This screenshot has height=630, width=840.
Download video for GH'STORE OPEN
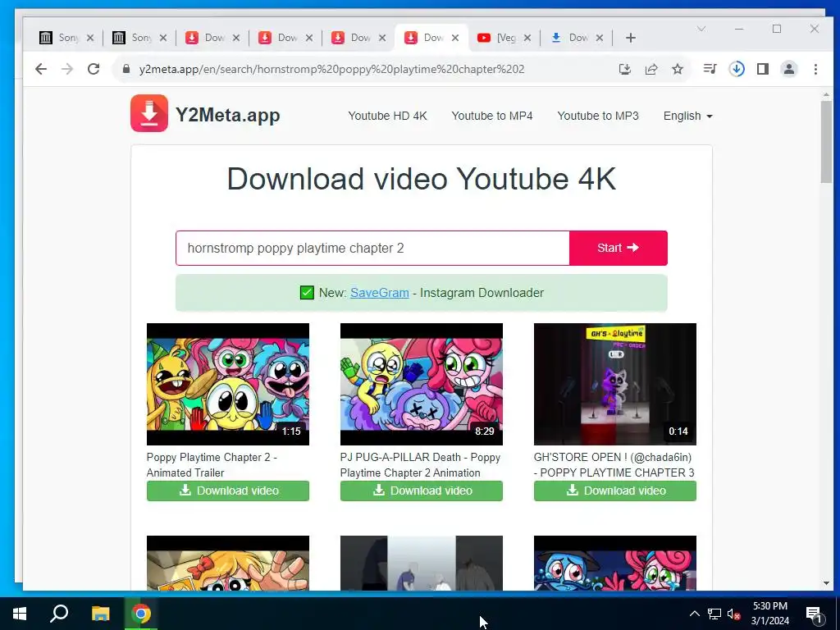point(615,491)
